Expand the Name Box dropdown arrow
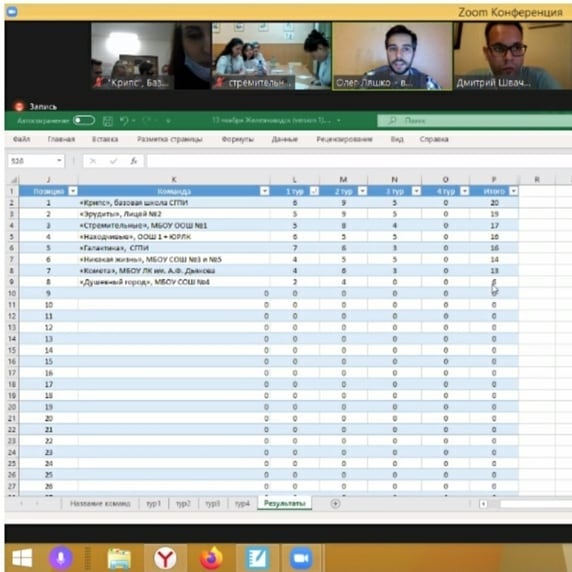 click(59, 161)
